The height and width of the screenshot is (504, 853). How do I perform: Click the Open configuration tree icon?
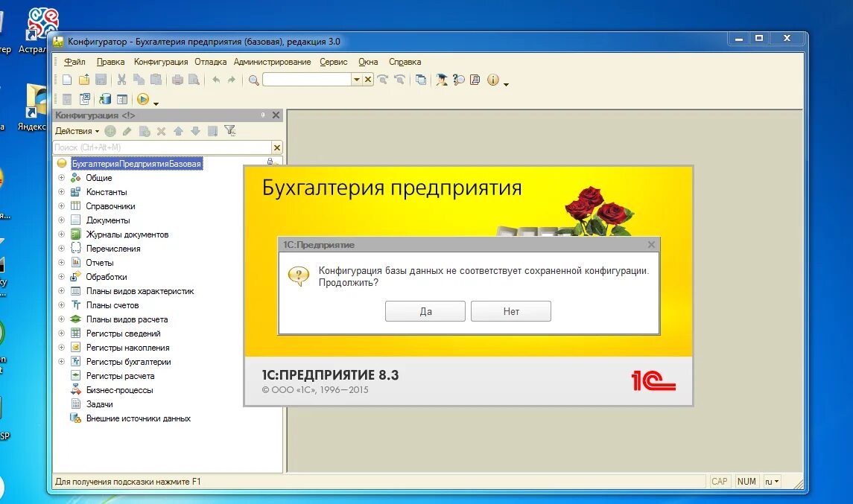[x=122, y=99]
